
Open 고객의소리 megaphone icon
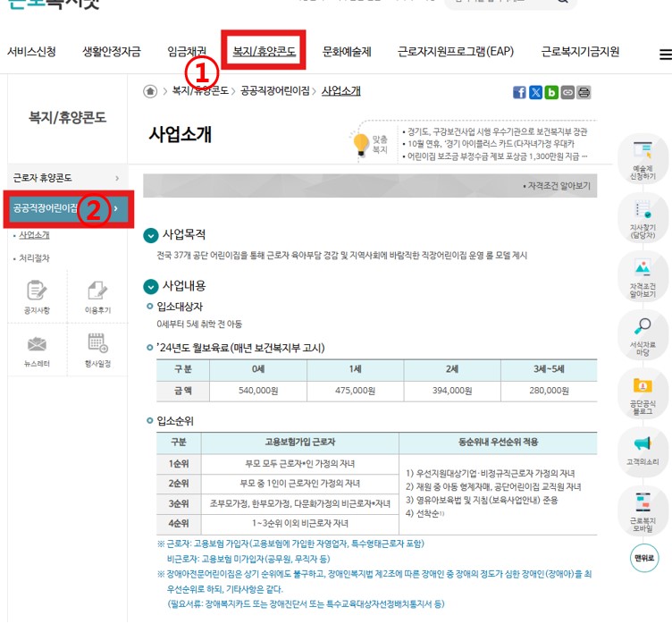643,451
